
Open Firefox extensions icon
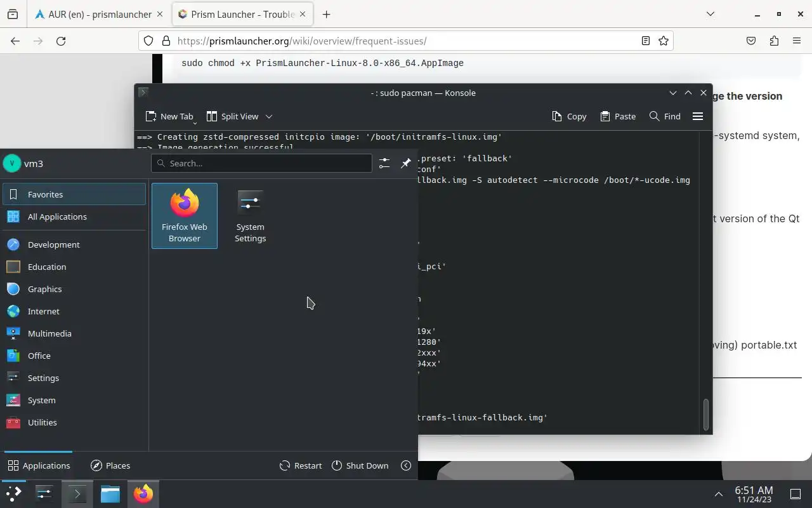pyautogui.click(x=774, y=41)
